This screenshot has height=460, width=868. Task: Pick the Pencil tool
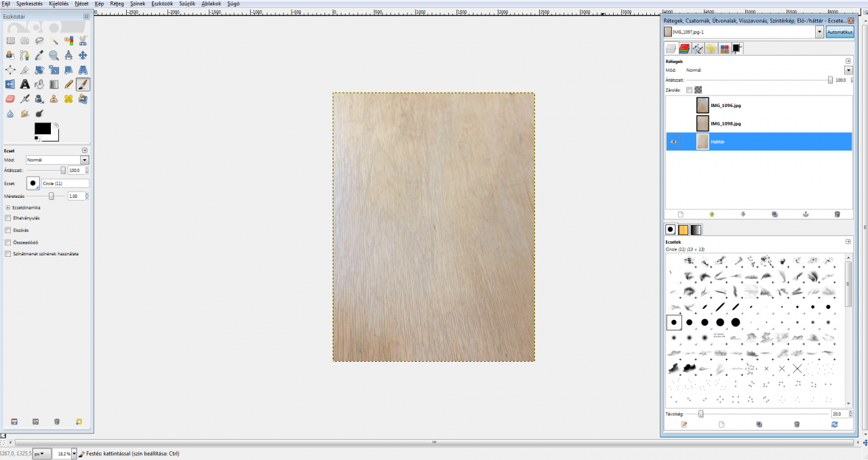68,85
